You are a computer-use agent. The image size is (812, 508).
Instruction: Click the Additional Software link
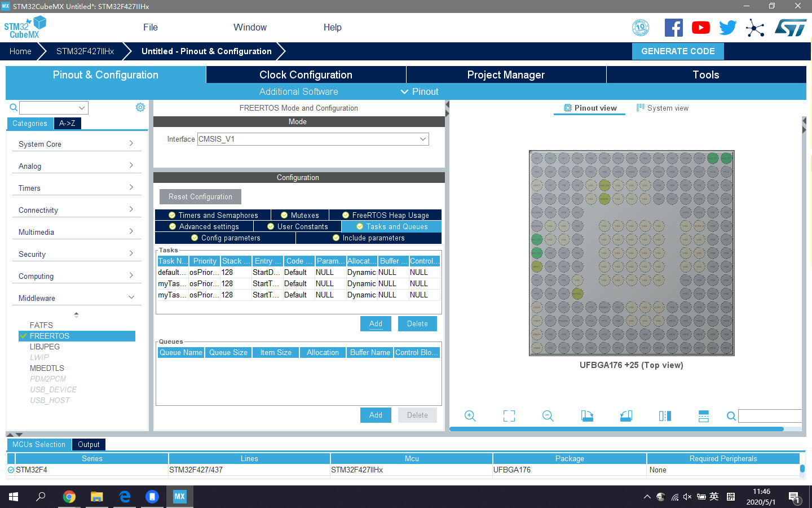298,91
